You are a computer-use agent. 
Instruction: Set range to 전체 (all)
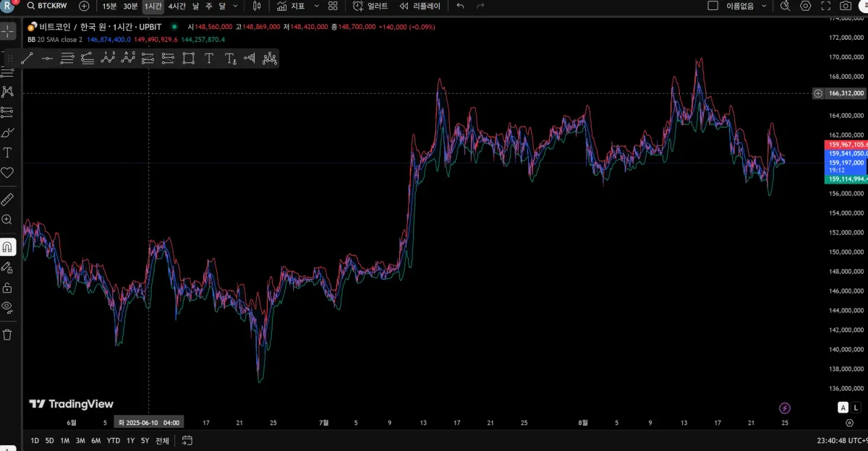click(x=162, y=441)
